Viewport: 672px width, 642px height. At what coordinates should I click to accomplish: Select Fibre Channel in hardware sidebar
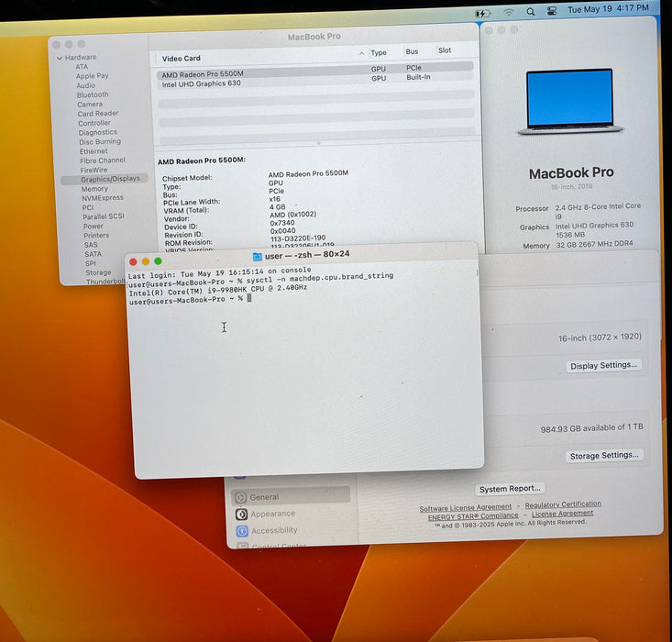pyautogui.click(x=103, y=160)
